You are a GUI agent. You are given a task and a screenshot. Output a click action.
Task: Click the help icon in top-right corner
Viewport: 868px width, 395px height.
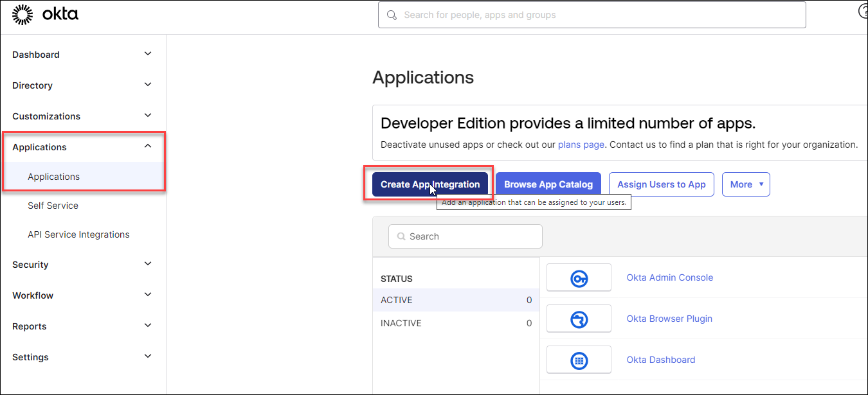click(x=863, y=12)
